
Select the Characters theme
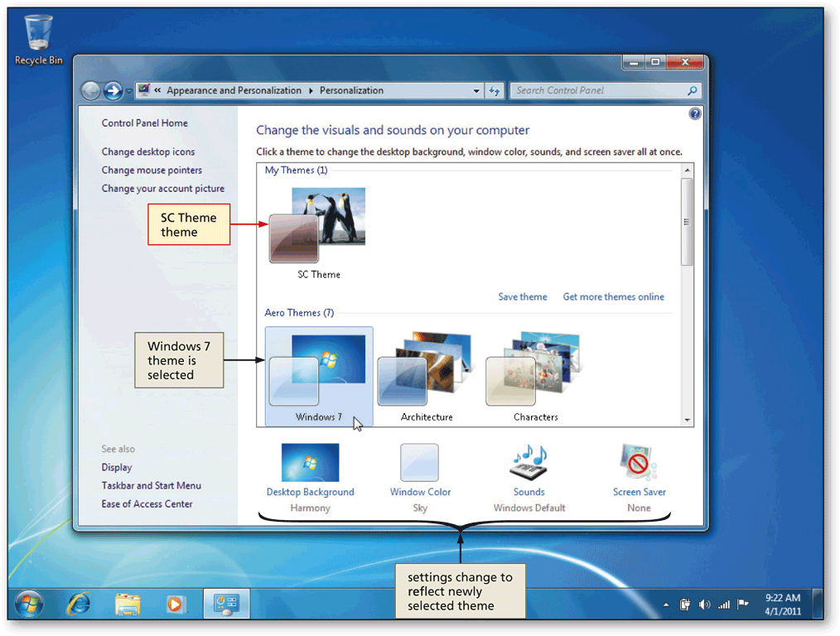coord(534,376)
